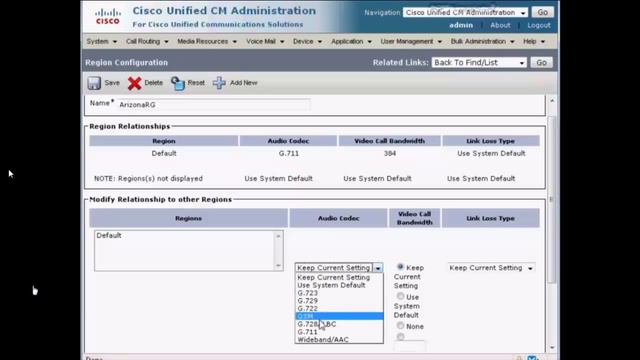The height and width of the screenshot is (360, 640).
Task: Click Go next to Navigation
Action: pos(542,12)
